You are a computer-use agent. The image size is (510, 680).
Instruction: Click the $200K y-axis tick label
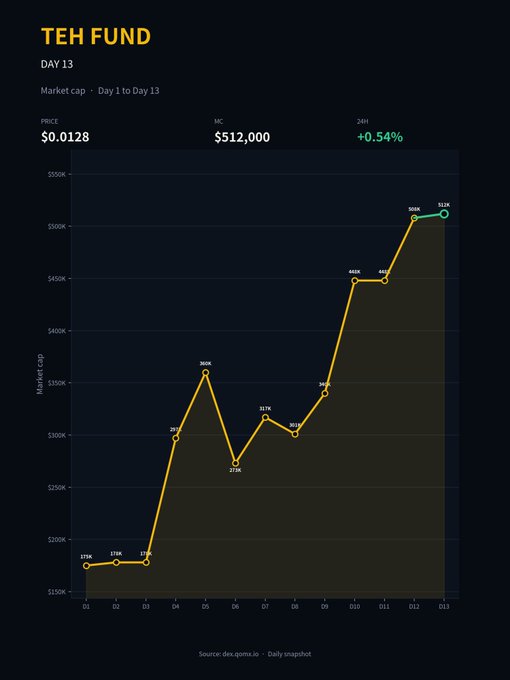point(57,539)
